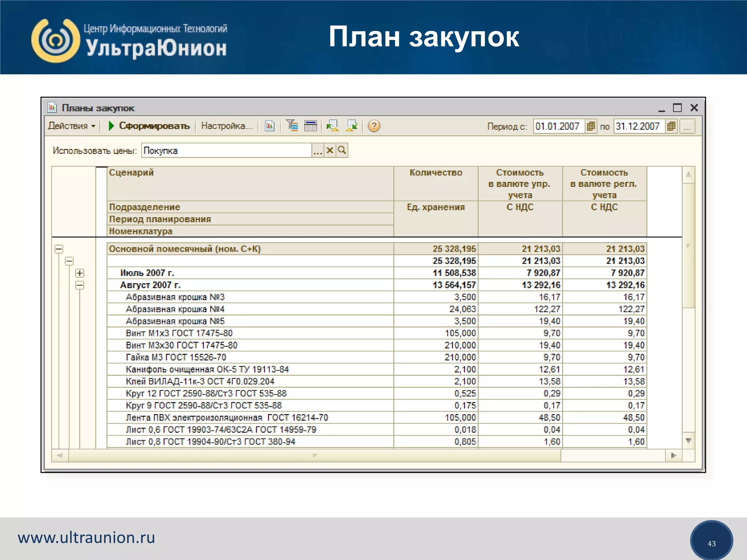This screenshot has width=747, height=560.
Task: Collapse the empty subdivision group row
Action: [69, 261]
